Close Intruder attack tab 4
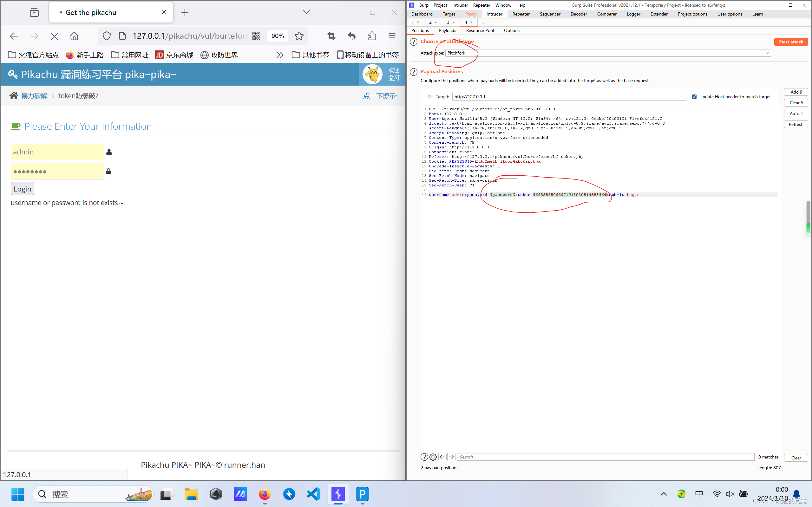 coord(471,23)
